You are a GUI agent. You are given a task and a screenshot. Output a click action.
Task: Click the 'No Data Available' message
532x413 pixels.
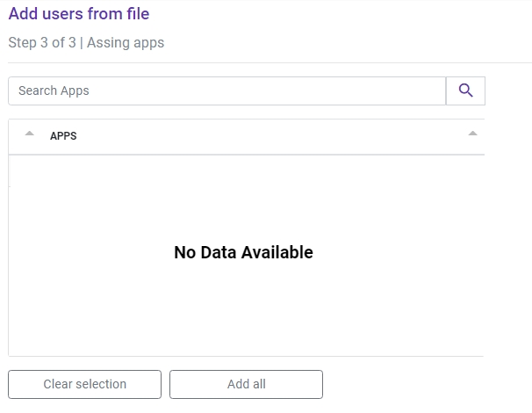pos(243,252)
